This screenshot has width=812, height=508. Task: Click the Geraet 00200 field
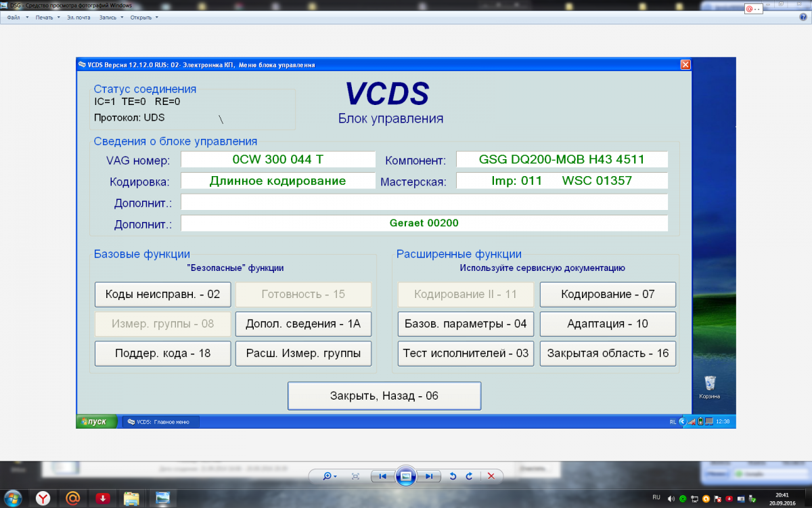pyautogui.click(x=424, y=223)
